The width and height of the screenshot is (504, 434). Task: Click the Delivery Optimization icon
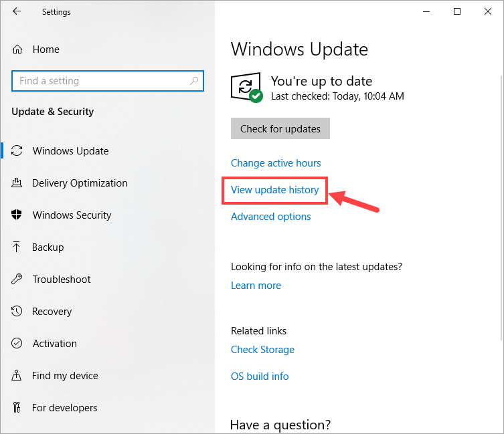point(17,183)
